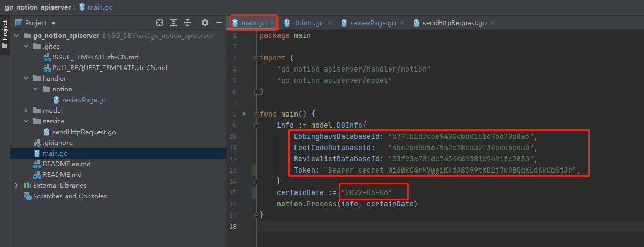
Task: Click the Expand All toolbar icon
Action: click(173, 22)
